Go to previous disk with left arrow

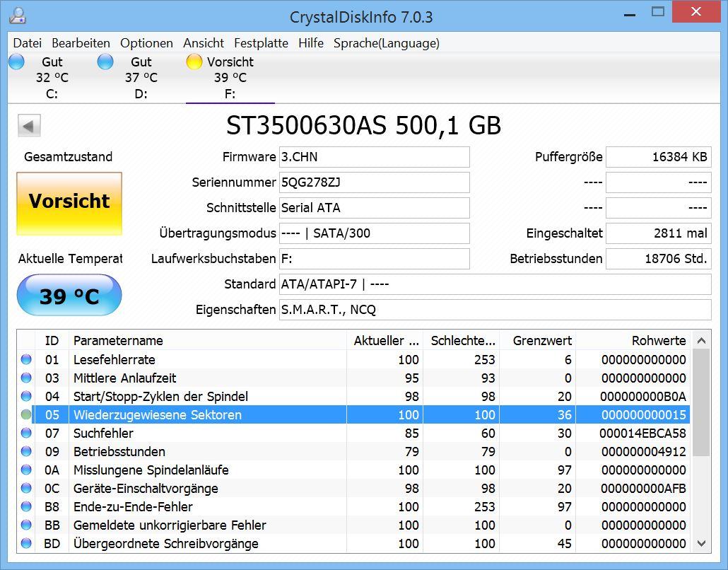click(29, 126)
